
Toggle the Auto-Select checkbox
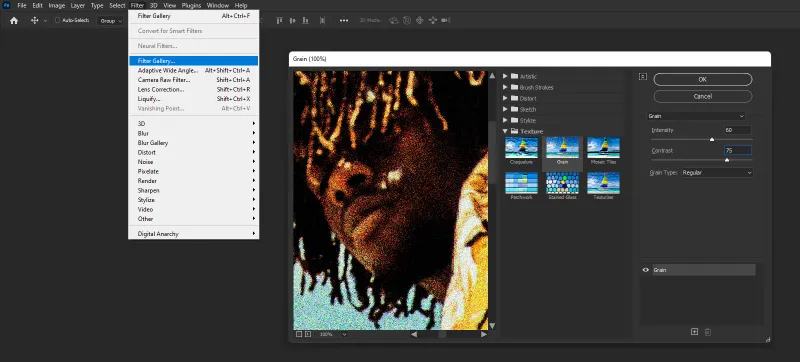point(57,20)
